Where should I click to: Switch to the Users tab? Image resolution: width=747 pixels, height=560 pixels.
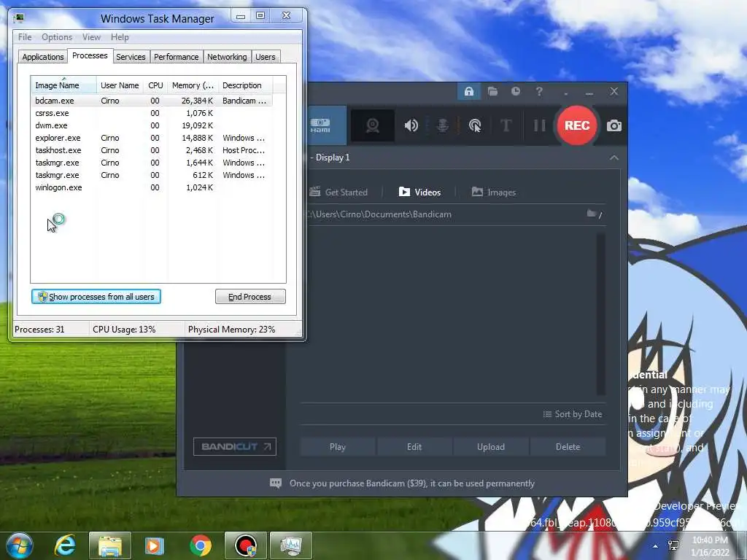tap(265, 57)
